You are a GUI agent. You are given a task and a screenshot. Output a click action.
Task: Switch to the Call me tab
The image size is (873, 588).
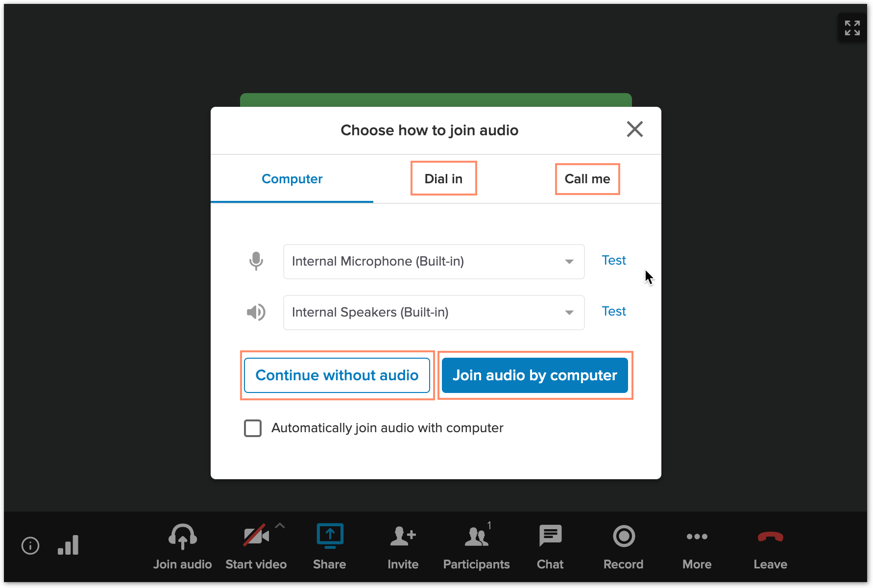point(587,179)
